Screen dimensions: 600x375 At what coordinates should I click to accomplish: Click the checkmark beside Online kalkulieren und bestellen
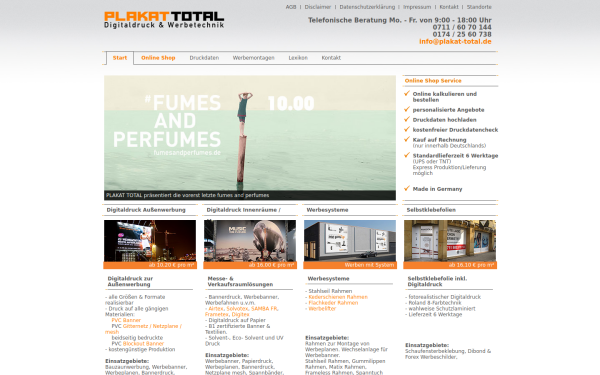(x=407, y=93)
